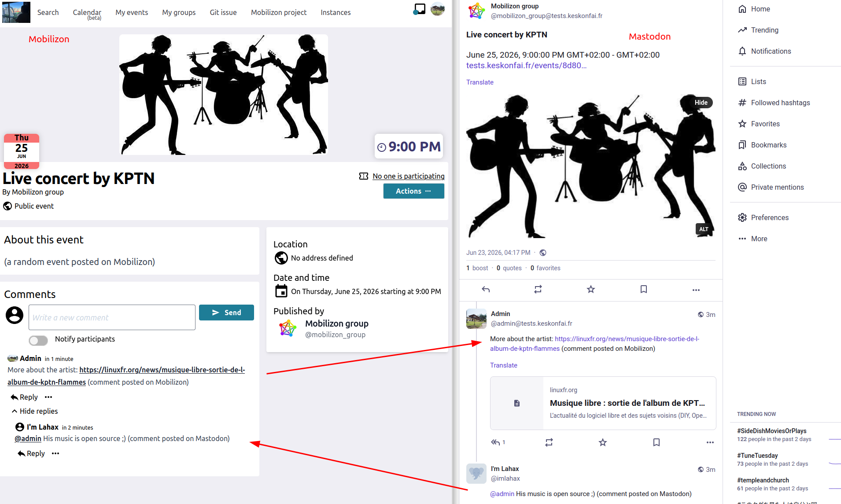Click the Mobilizon group star avatar
841x504 pixels.
pyautogui.click(x=288, y=328)
